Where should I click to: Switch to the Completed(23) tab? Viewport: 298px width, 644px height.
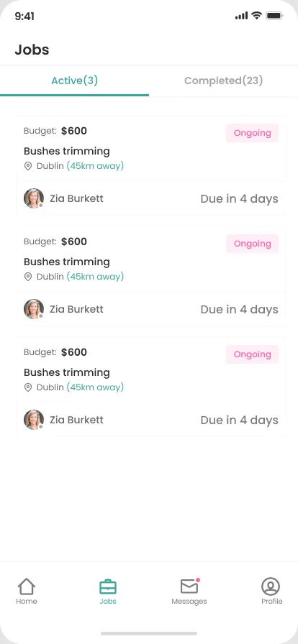[x=223, y=80]
